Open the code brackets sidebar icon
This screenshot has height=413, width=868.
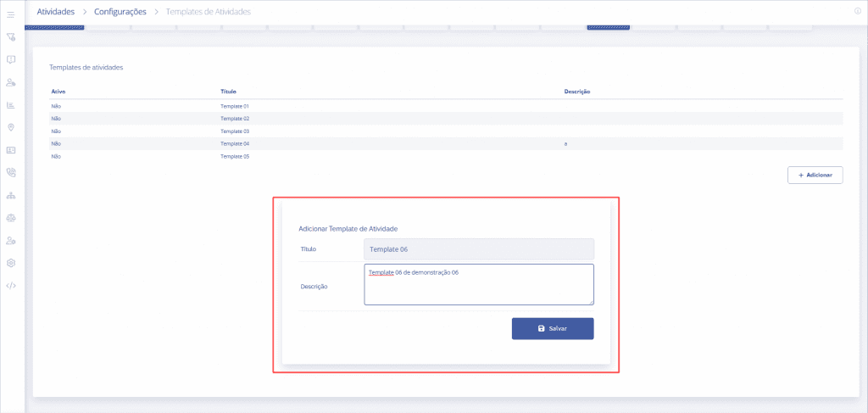(10, 286)
